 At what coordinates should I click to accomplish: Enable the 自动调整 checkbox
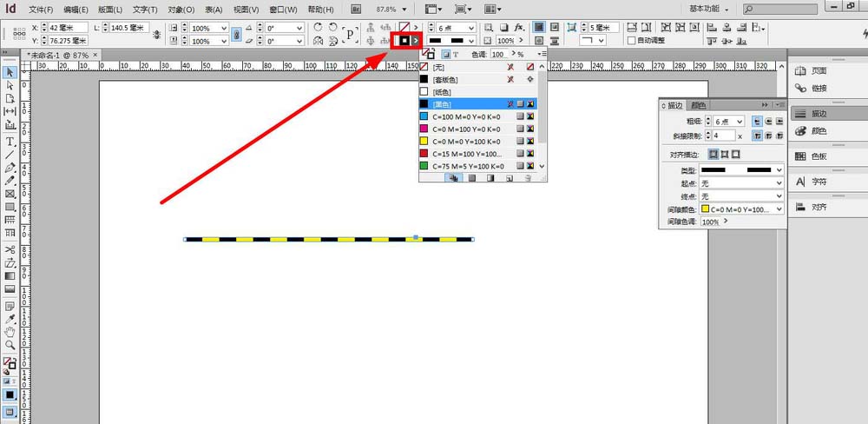pyautogui.click(x=631, y=40)
